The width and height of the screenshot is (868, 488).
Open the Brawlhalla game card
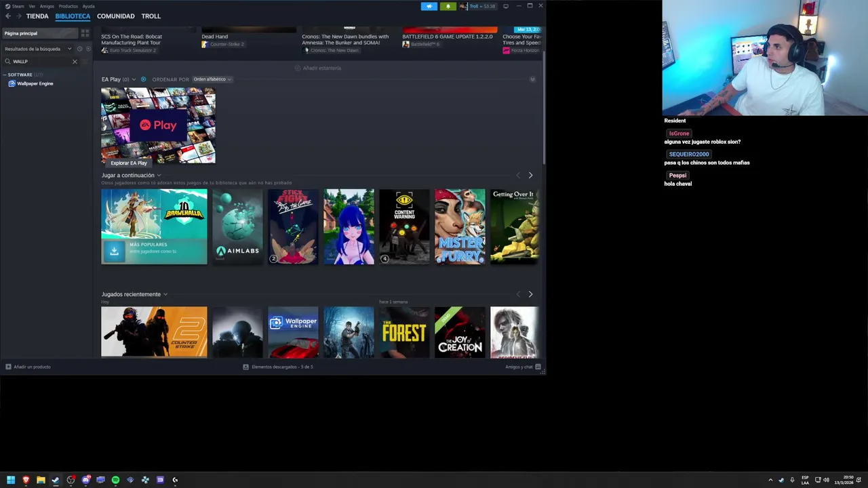(x=154, y=226)
